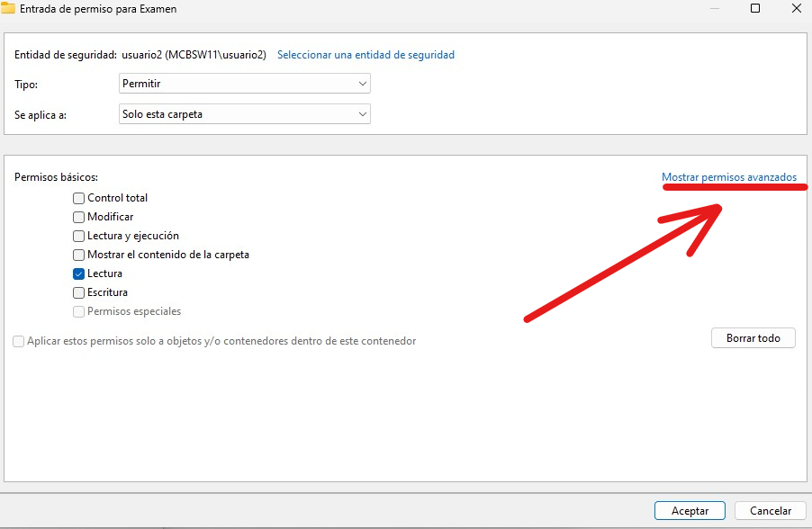The image size is (812, 529).
Task: Click the usuario2 (MCBSW11\usuario2) principal name
Action: point(194,55)
